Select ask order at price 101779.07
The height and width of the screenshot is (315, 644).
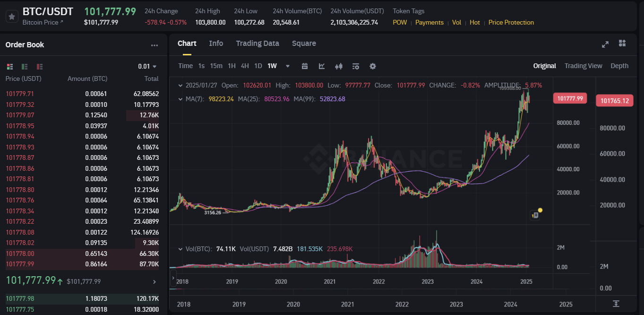[84, 115]
